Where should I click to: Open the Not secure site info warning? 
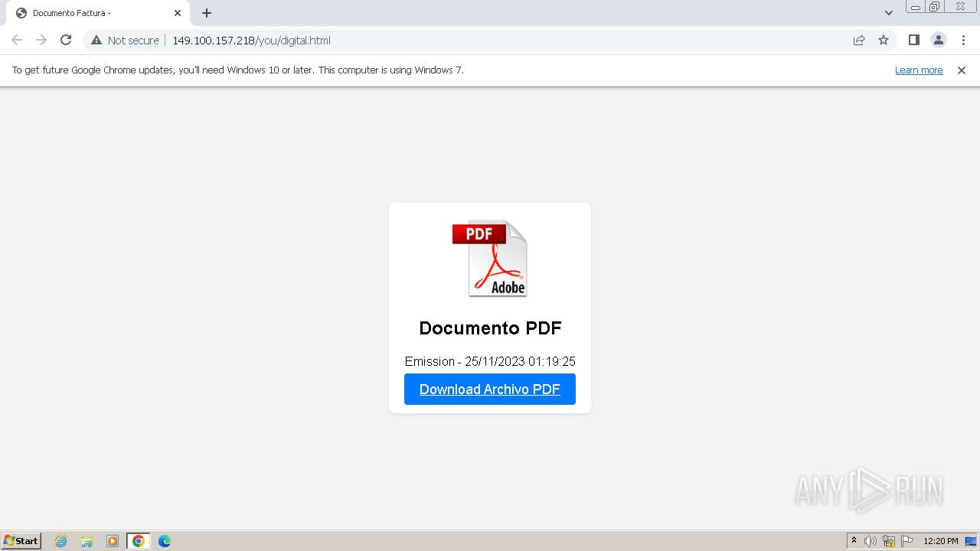[125, 40]
